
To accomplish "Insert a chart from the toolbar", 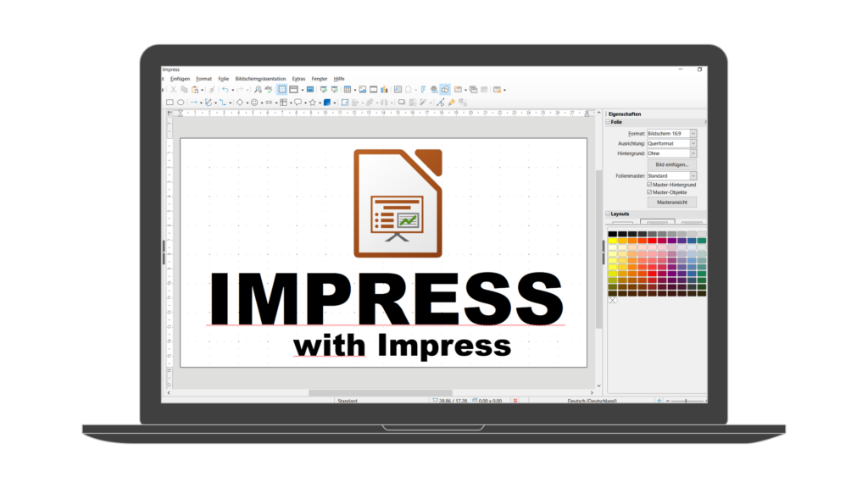I will pos(384,89).
